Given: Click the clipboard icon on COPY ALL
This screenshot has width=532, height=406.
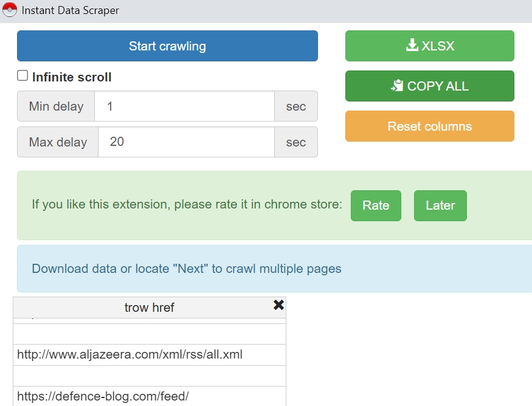Looking at the screenshot, I should [397, 86].
